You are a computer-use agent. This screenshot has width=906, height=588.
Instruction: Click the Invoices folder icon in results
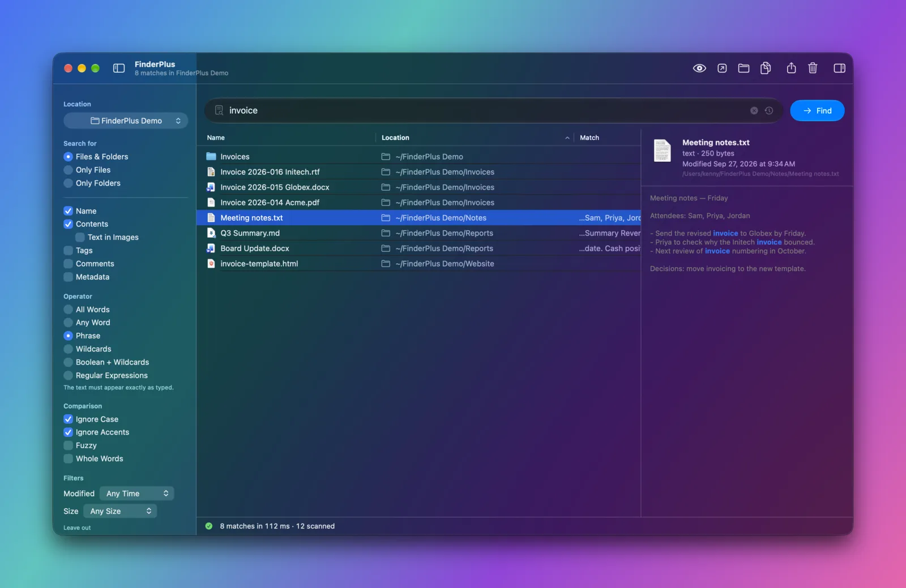click(211, 156)
